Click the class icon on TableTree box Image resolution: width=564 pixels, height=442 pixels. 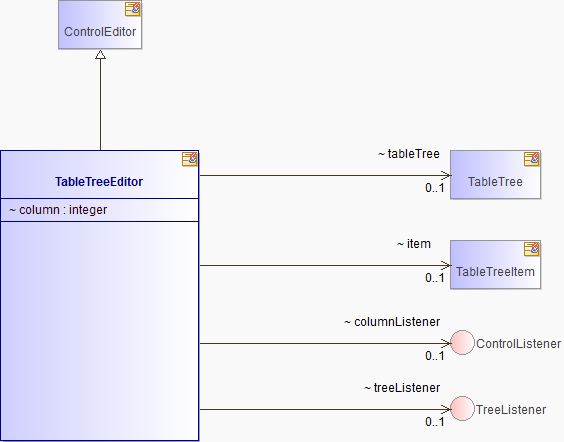click(x=532, y=159)
